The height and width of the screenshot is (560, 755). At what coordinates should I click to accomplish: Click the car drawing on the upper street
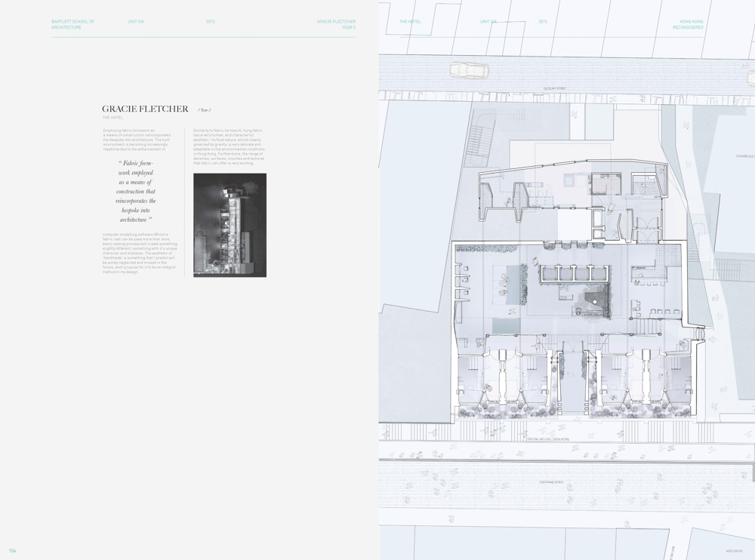click(x=470, y=70)
